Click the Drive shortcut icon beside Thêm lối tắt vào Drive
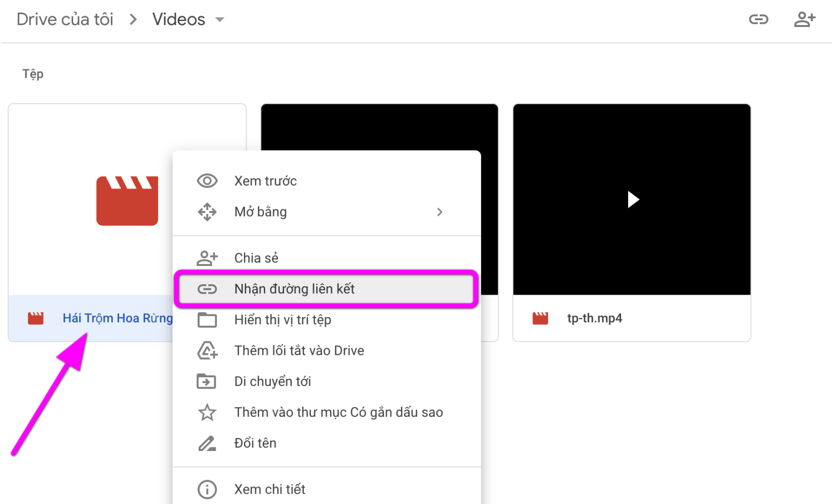The image size is (832, 504). click(x=207, y=350)
